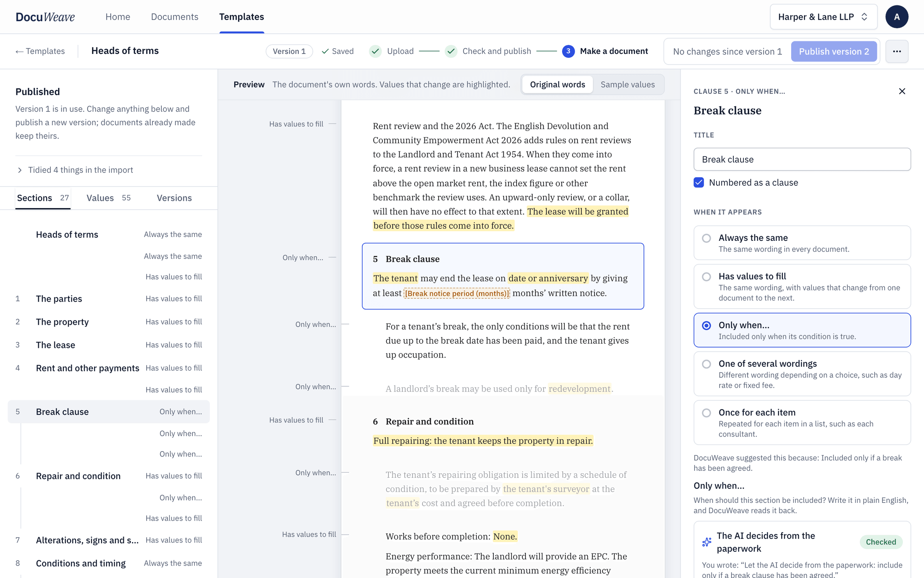
Task: Select The parties section row
Action: 109,299
